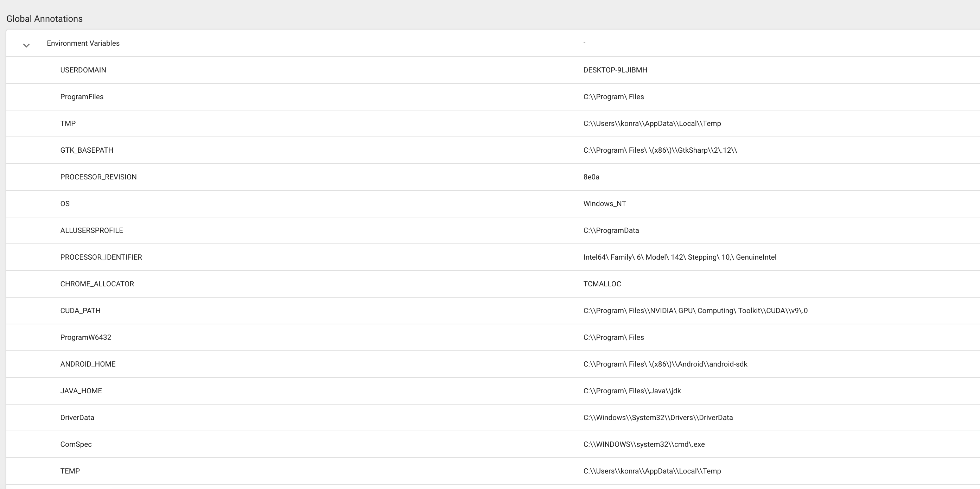Select the GTK_BASEPATH variable name
Image resolution: width=980 pixels, height=489 pixels.
(x=87, y=150)
